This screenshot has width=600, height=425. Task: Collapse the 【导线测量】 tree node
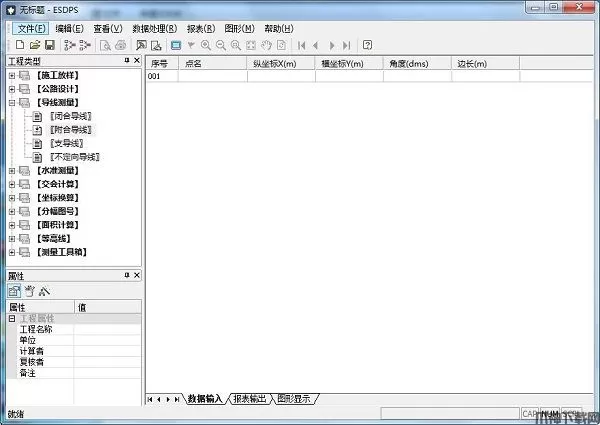point(12,103)
